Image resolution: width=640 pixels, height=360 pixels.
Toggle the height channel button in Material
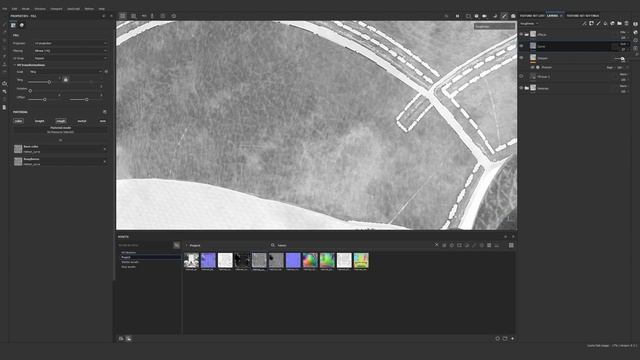pos(40,121)
